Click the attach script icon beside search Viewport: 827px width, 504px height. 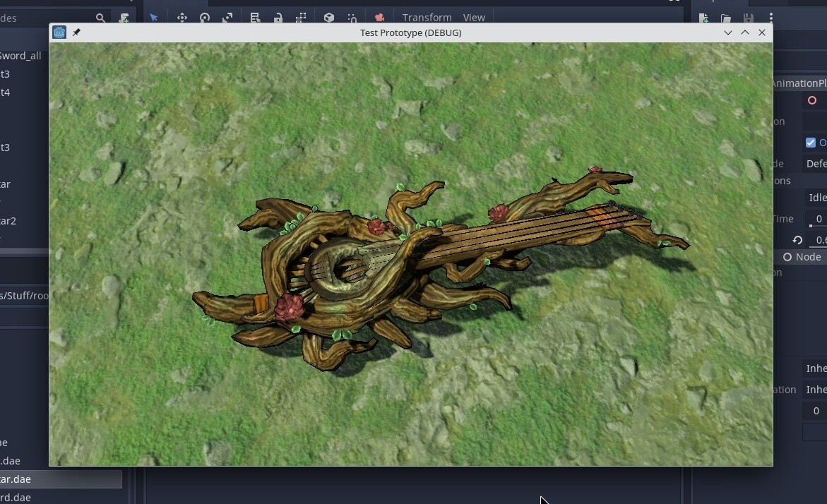[x=124, y=18]
